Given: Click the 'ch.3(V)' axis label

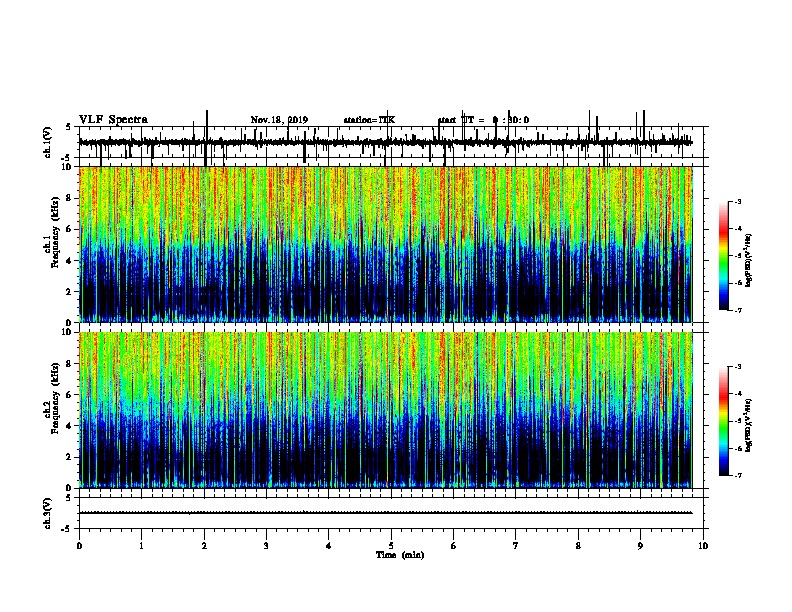Looking at the screenshot, I should click(48, 513).
